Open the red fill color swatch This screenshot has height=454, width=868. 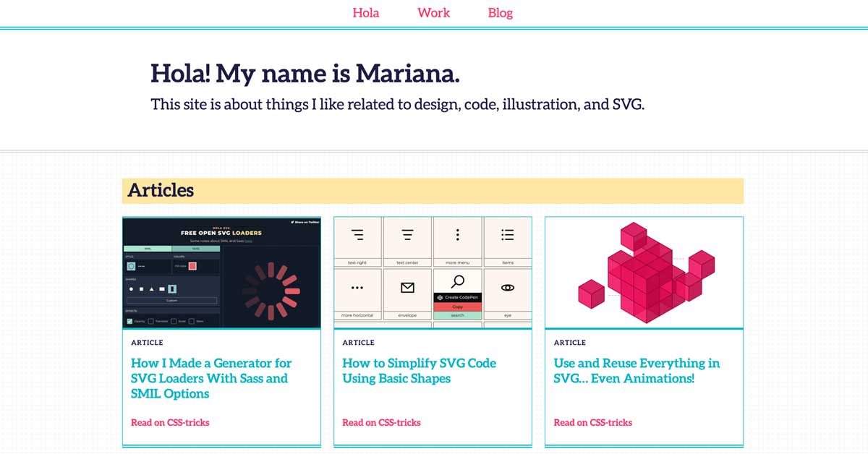[192, 266]
